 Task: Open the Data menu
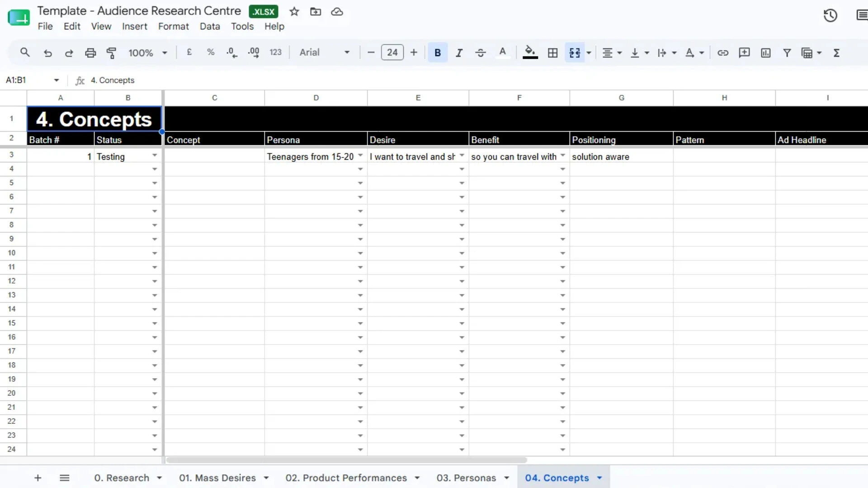click(210, 26)
